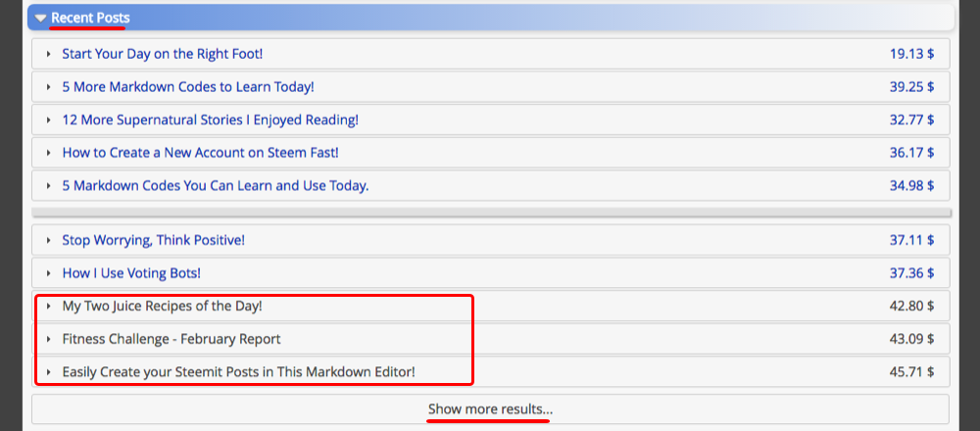This screenshot has height=431, width=980.
Task: Expand 'Fitness Challenge - February Report' row arrow
Action: tap(48, 340)
